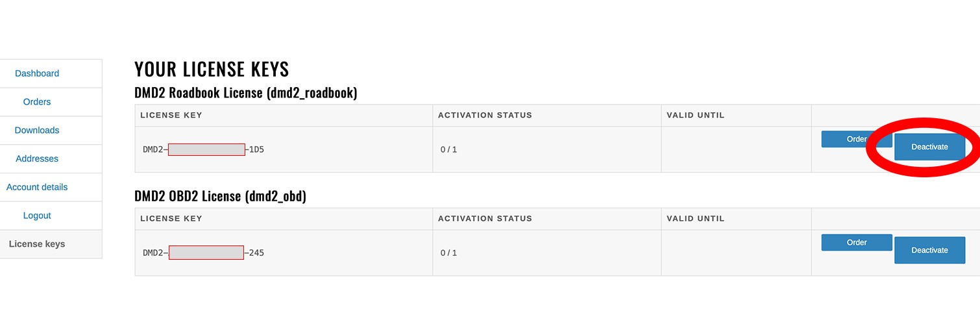Screen dimensions: 980x326
Task: Click the OBD2 license key ending in 245
Action: click(204, 253)
